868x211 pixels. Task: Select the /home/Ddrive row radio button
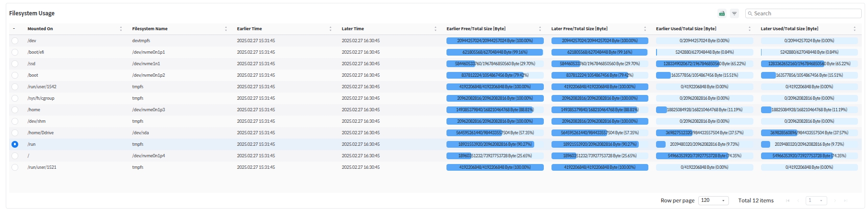[15, 133]
